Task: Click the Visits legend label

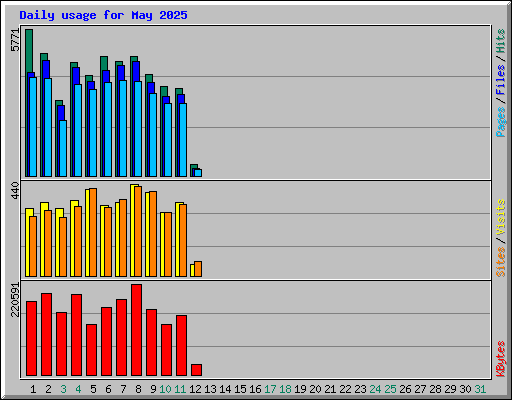Action: pos(500,217)
